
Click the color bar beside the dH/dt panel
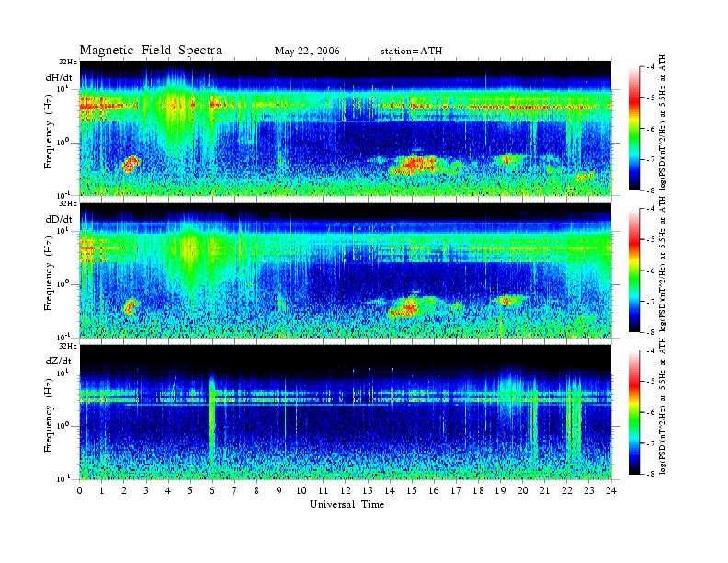(x=633, y=129)
